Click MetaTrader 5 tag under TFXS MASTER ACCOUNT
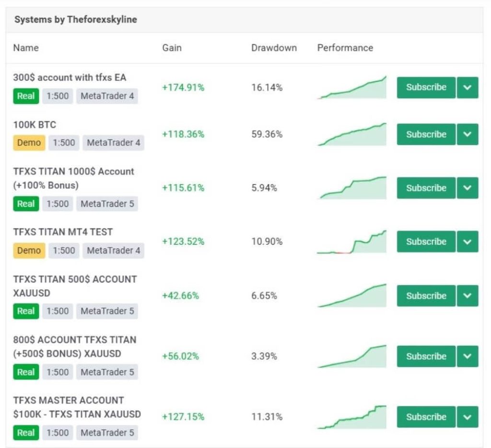491x448 pixels. [107, 433]
